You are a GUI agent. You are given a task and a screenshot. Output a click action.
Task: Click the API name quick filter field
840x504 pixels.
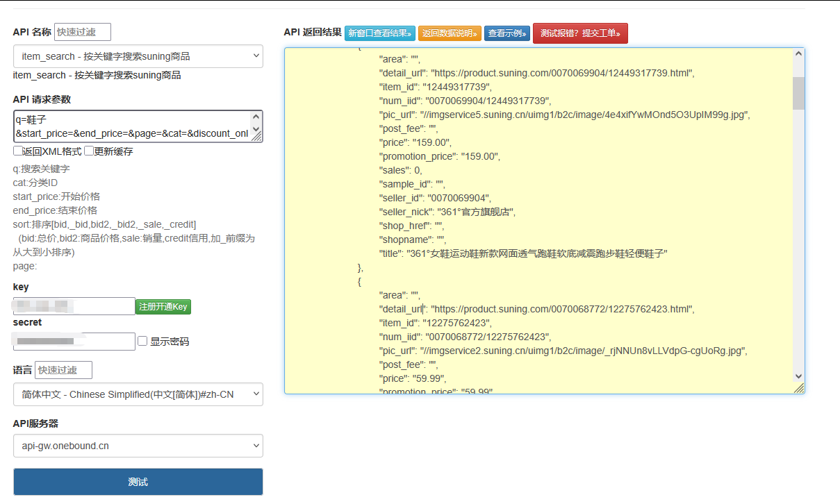pos(83,32)
